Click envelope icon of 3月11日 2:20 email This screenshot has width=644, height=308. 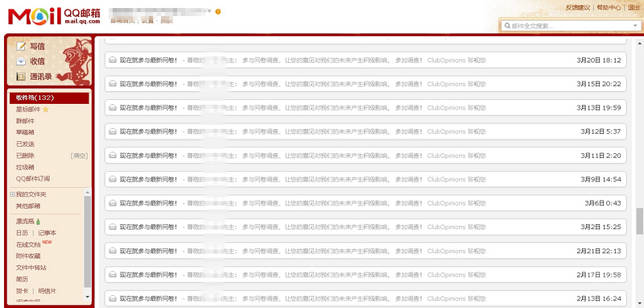pyautogui.click(x=112, y=156)
